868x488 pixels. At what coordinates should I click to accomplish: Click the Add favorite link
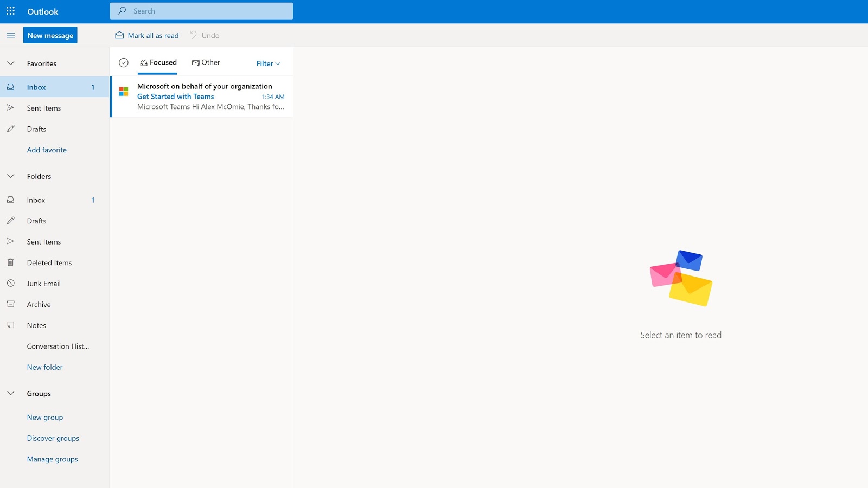[47, 150]
